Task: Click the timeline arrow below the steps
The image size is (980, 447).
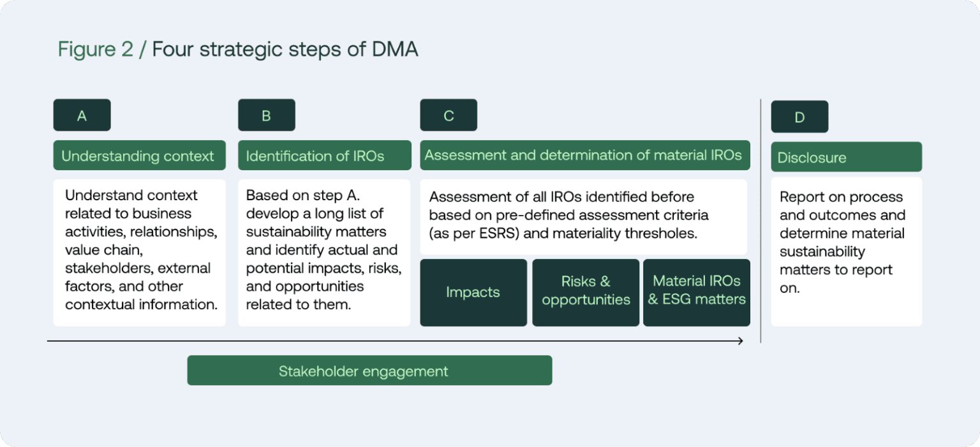Action: (x=396, y=341)
